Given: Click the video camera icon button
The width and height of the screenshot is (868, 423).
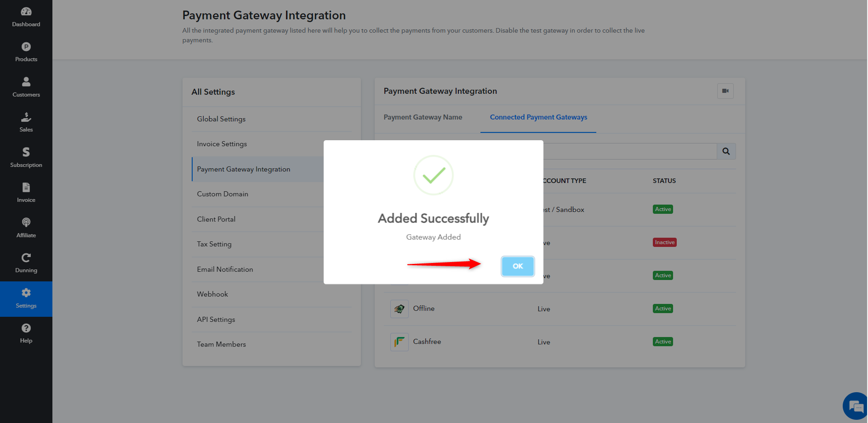Looking at the screenshot, I should [x=725, y=91].
